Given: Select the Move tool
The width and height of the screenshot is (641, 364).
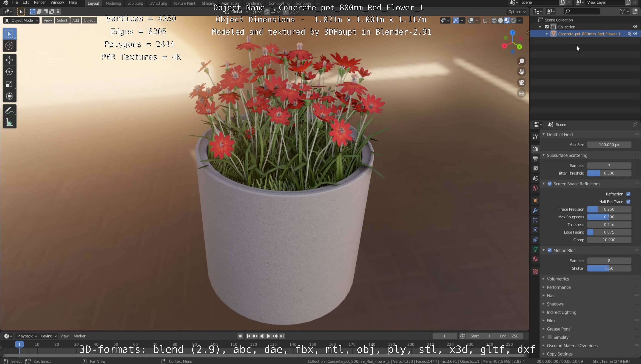Looking at the screenshot, I should point(9,60).
